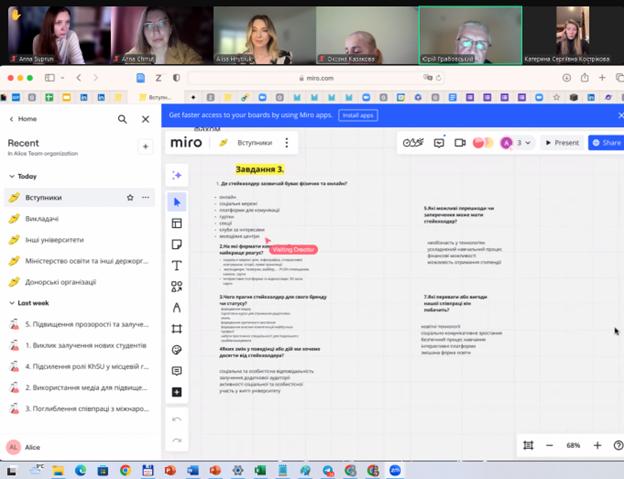
Task: Expand collaborators list dropdown
Action: 528,142
